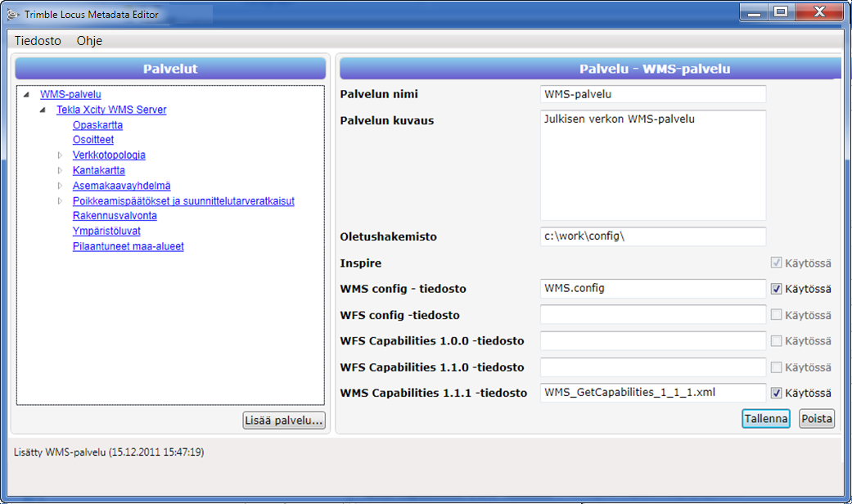Click status text 'Lisätty WMS-palvelu (15.12.2011 15:47:19)'
This screenshot has height=504, width=852.
click(109, 452)
